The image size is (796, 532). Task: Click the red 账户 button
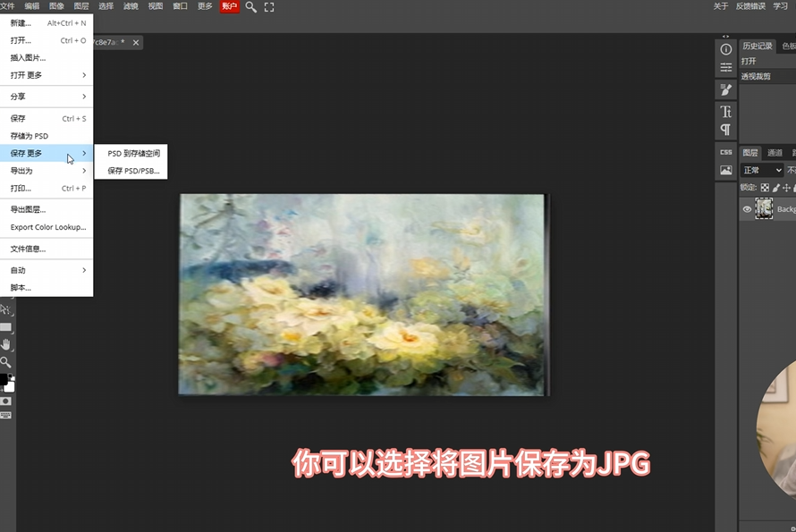tap(230, 6)
